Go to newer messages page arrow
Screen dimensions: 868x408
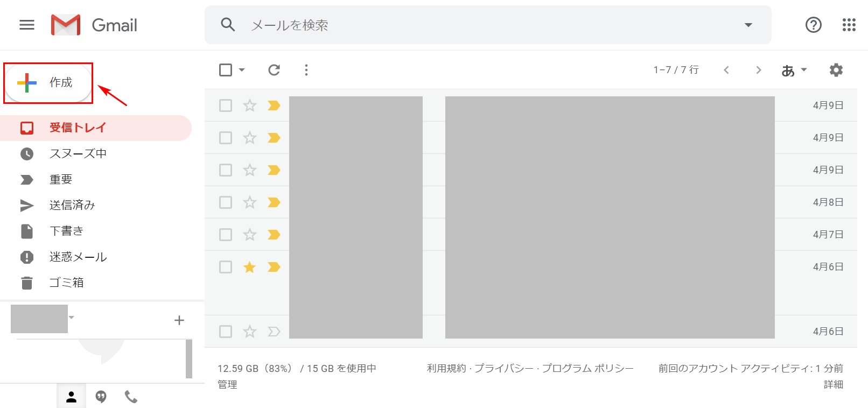point(726,70)
